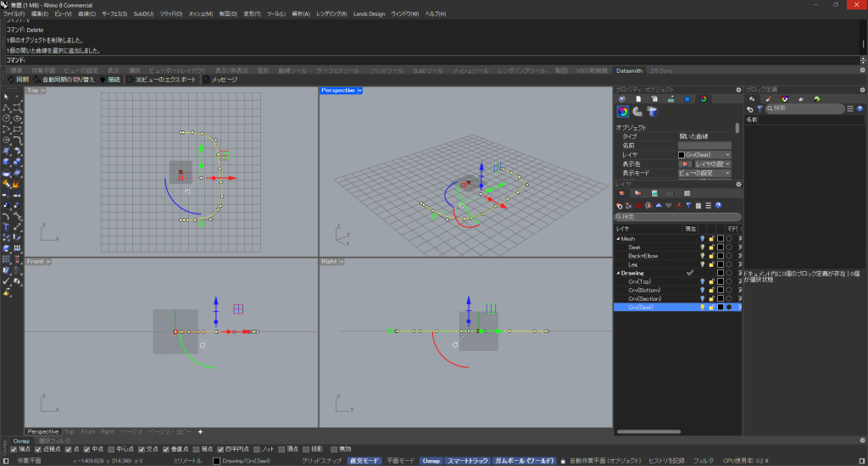Disable the 端点 osnap checkbox

click(x=14, y=449)
